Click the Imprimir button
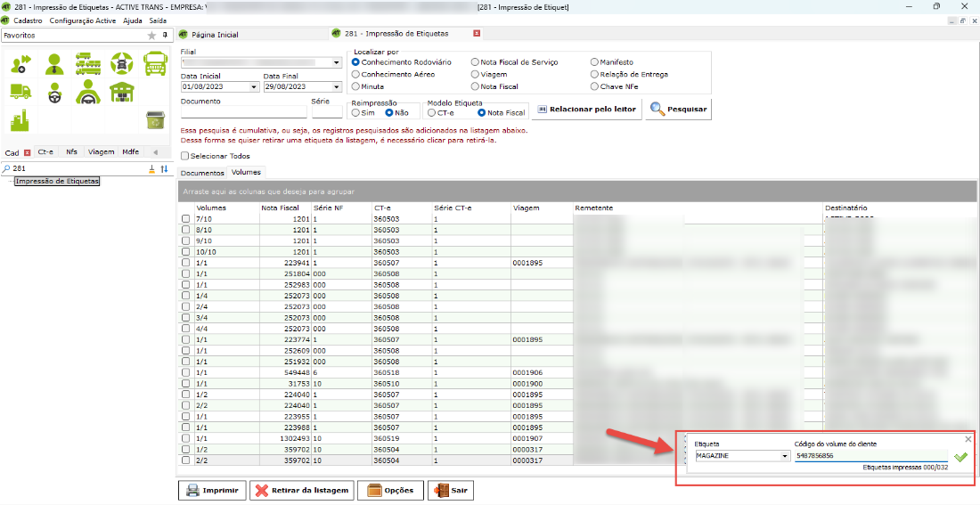The image size is (980, 505). (x=212, y=491)
